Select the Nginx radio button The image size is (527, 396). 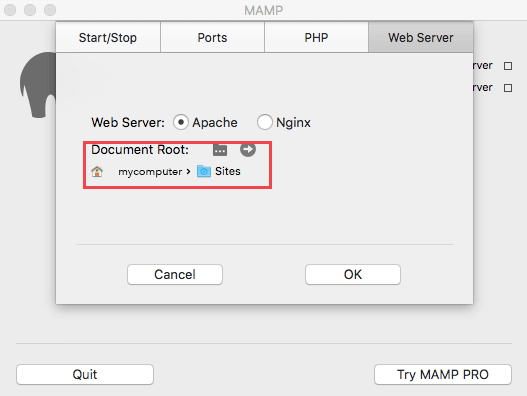pyautogui.click(x=265, y=122)
